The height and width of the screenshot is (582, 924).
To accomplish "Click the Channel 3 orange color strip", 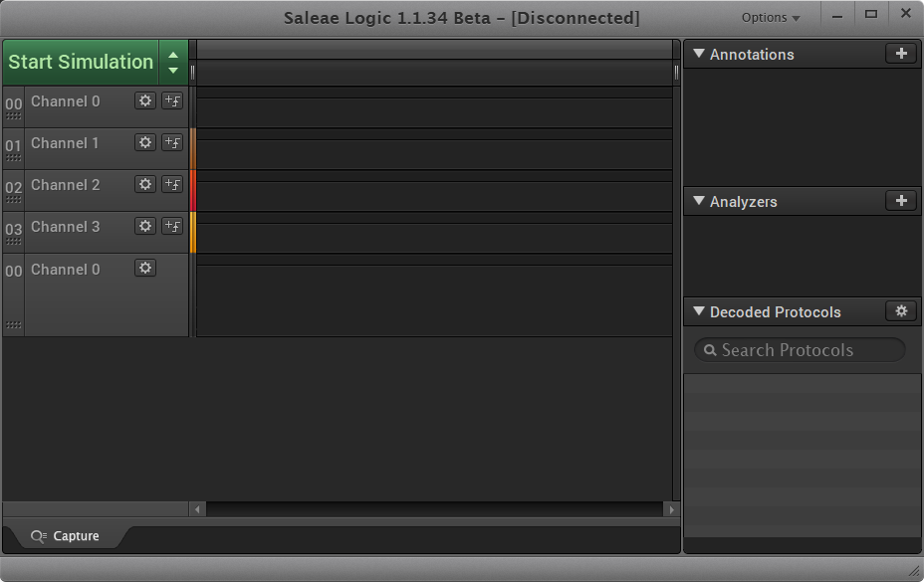I will coord(193,233).
